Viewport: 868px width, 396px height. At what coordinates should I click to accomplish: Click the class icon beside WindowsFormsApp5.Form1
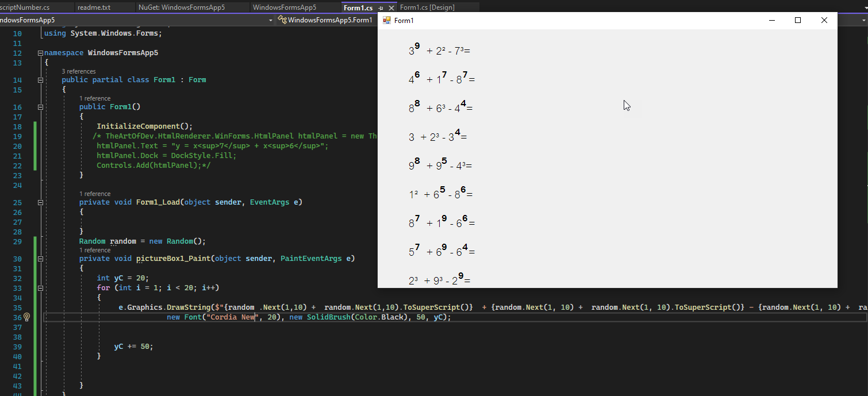[x=282, y=20]
